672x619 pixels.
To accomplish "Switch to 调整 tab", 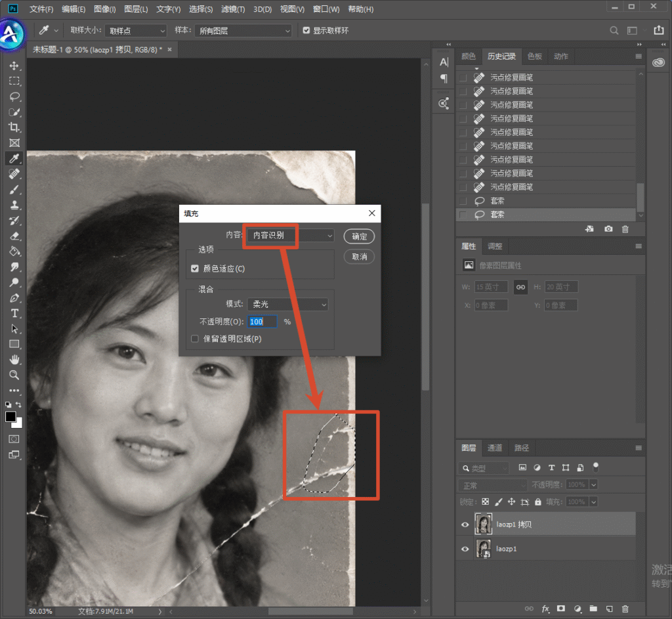I will pos(495,246).
